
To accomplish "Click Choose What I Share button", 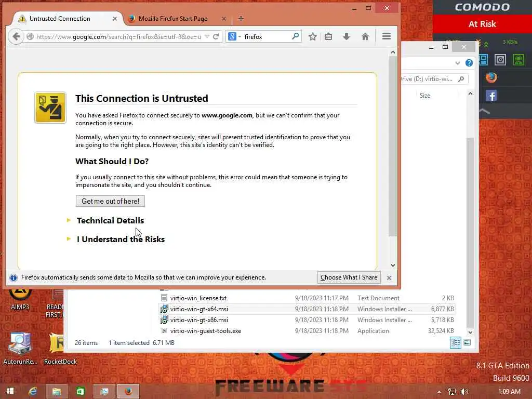I will (349, 277).
